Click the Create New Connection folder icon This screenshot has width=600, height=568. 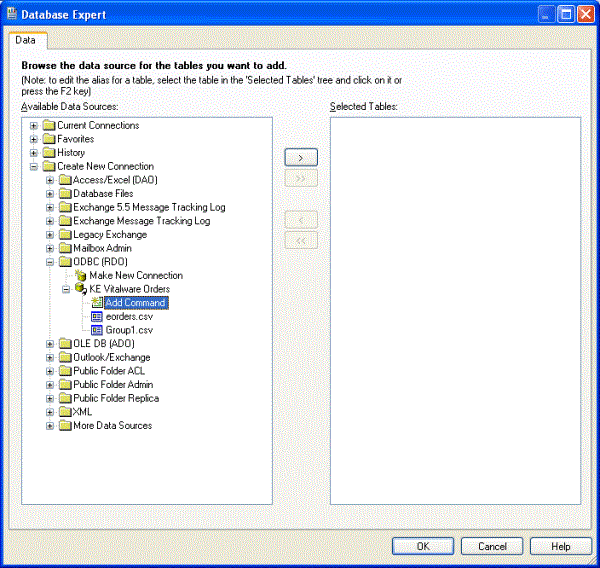pos(49,166)
